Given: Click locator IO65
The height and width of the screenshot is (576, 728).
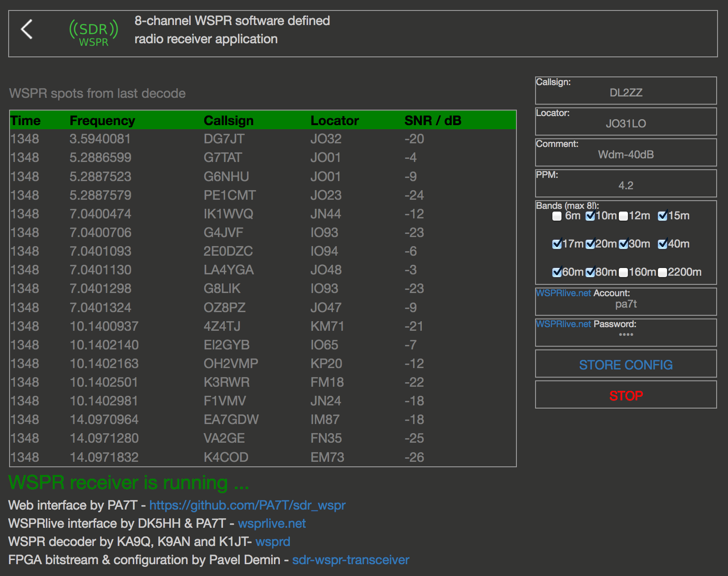Looking at the screenshot, I should (324, 345).
